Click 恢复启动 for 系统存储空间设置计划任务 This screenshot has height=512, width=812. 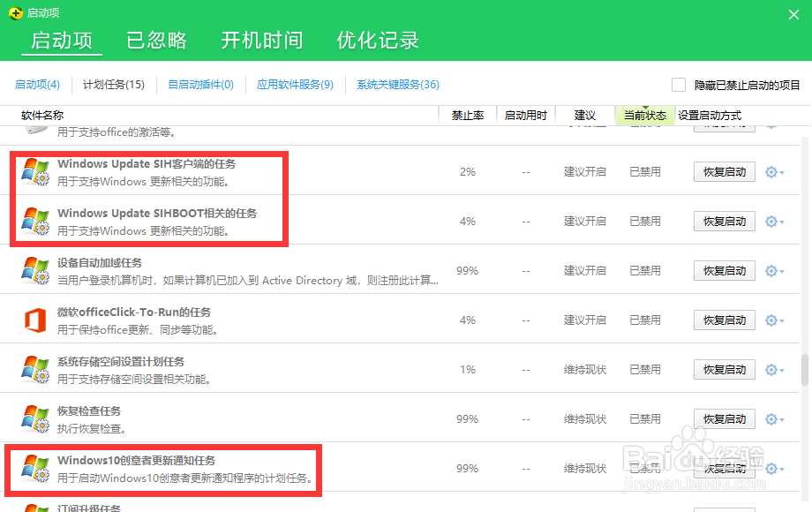(x=725, y=370)
